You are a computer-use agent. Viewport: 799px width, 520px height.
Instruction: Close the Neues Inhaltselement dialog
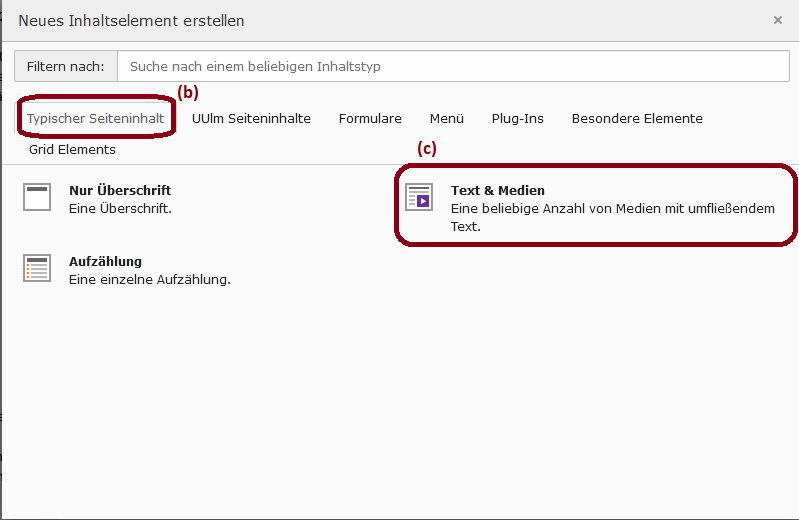[x=778, y=20]
